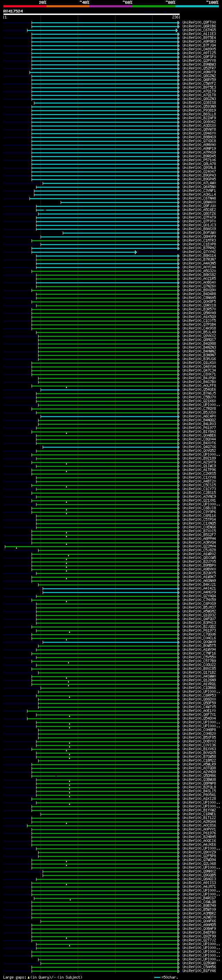Select the UniRef100_Q946Y0 label
The height and width of the screenshot is (980, 222).
point(199,133)
